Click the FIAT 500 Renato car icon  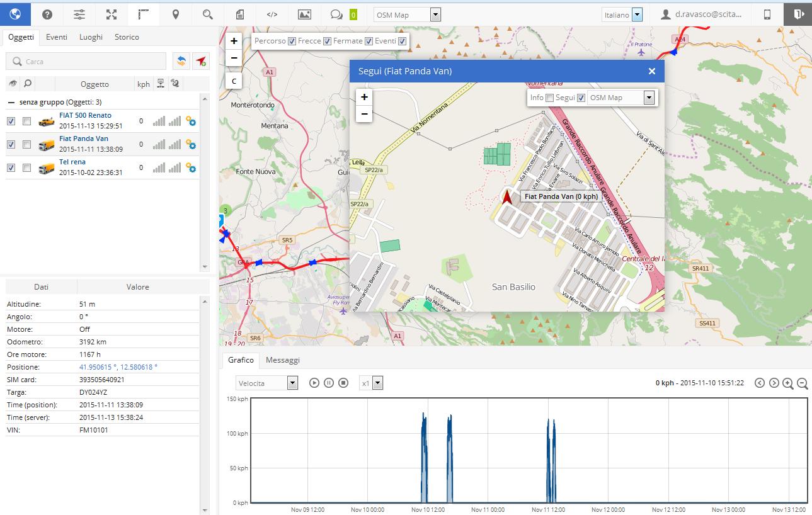click(47, 122)
